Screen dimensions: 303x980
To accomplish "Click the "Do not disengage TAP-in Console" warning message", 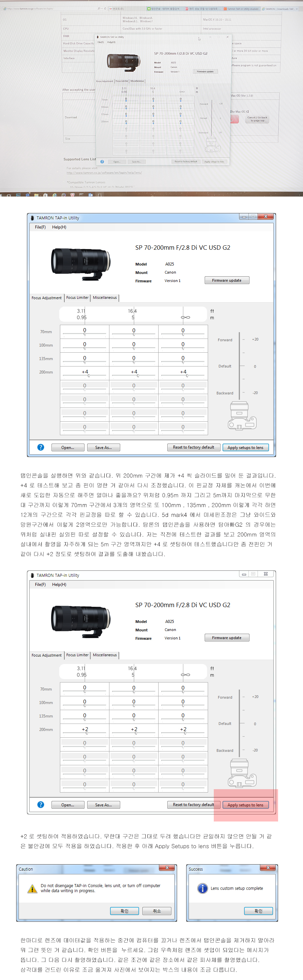I will pos(100,888).
